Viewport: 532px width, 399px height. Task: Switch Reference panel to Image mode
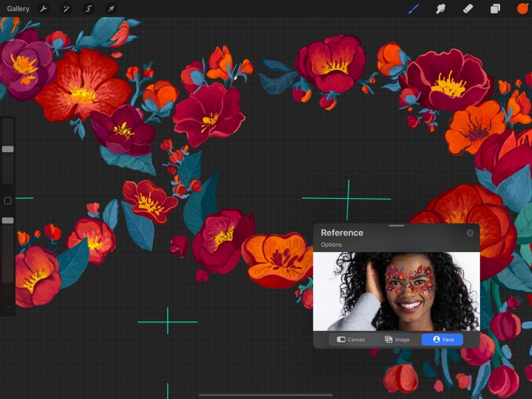397,339
